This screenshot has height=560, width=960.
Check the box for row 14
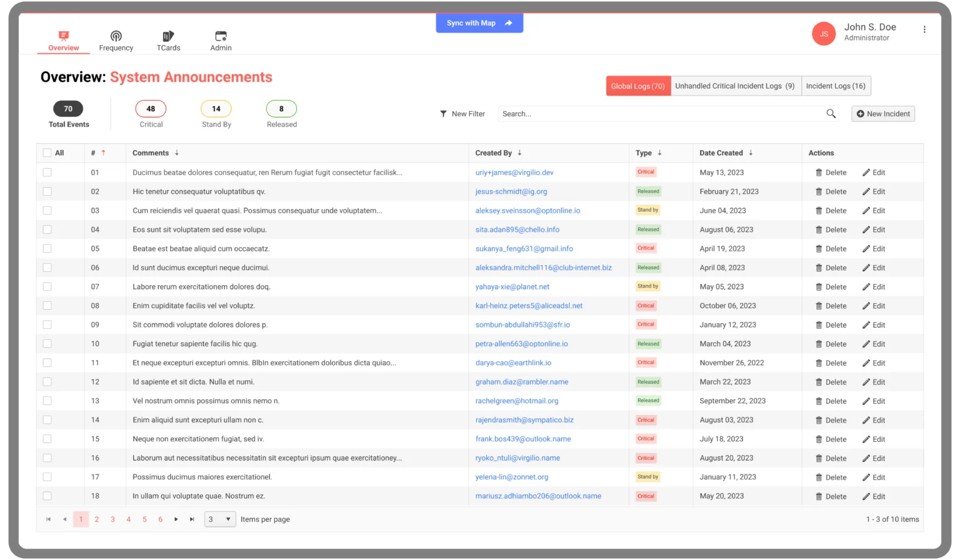click(47, 420)
